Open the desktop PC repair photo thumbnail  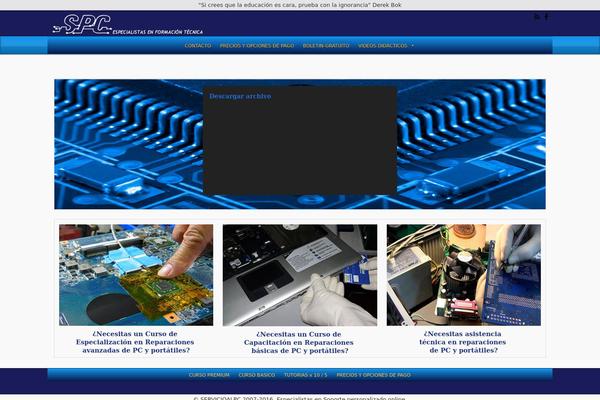click(x=464, y=275)
